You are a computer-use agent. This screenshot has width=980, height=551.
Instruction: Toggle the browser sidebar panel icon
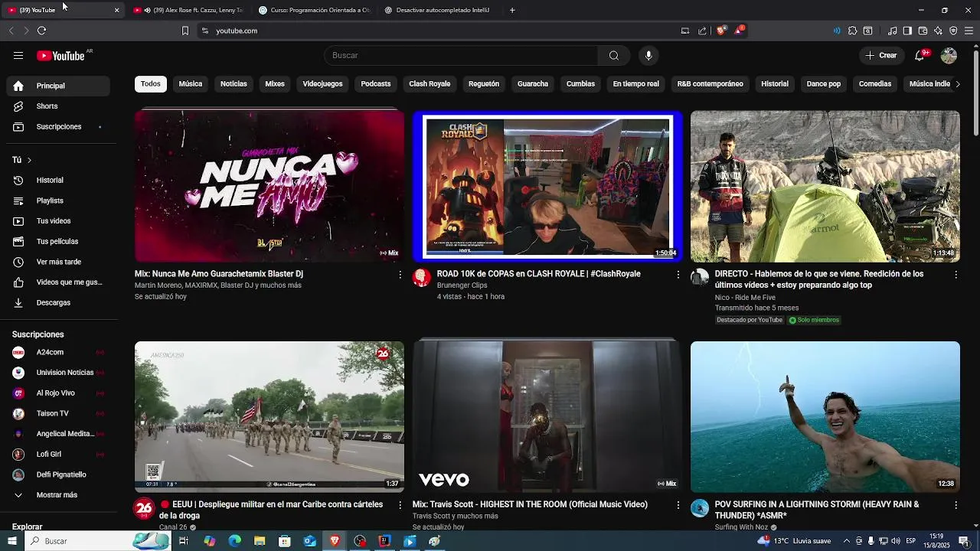pyautogui.click(x=907, y=31)
